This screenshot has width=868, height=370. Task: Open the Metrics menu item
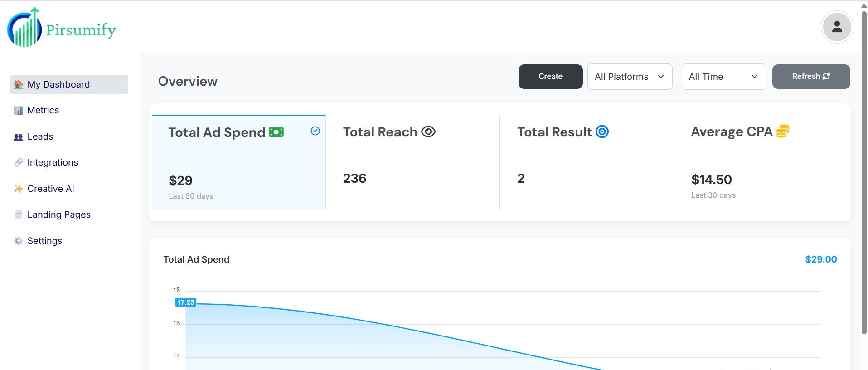point(68,110)
